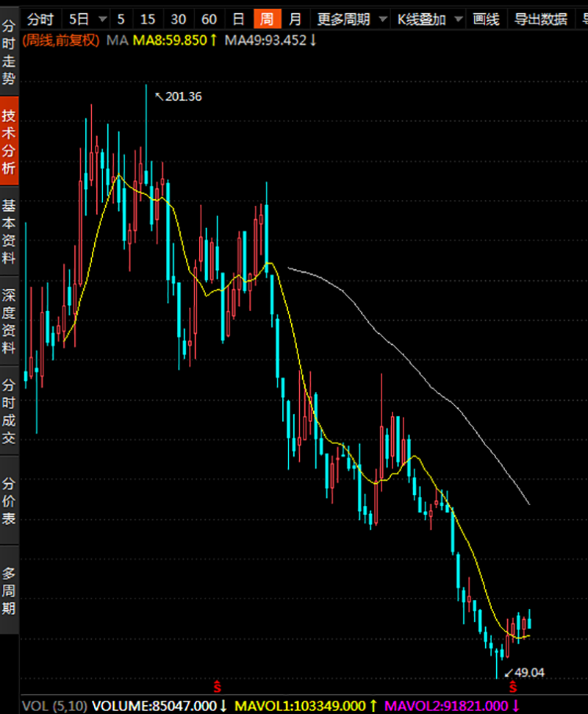Open 多周期 sidebar tab
This screenshot has height=714, width=588.
[x=9, y=590]
